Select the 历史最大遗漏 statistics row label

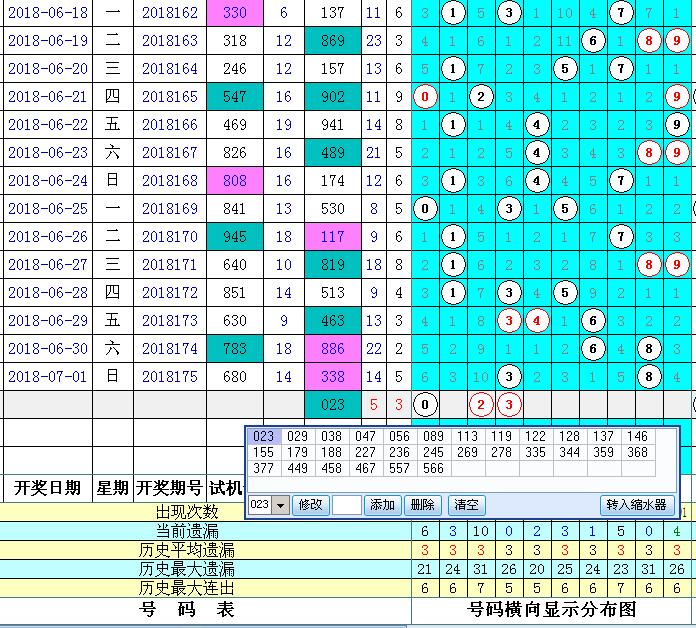point(187,569)
